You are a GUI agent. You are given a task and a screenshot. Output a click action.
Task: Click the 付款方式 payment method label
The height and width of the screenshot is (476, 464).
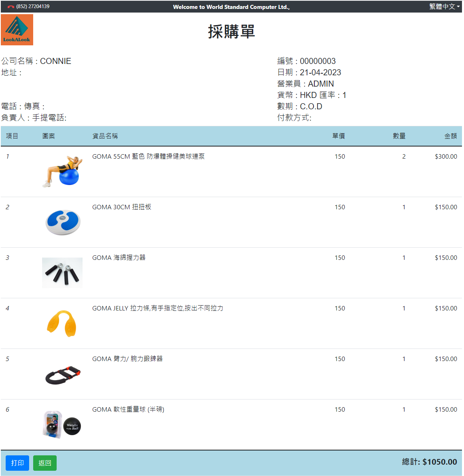(x=295, y=117)
